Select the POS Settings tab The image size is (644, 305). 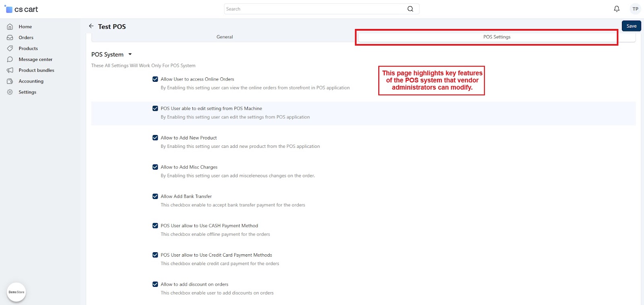coord(497,37)
